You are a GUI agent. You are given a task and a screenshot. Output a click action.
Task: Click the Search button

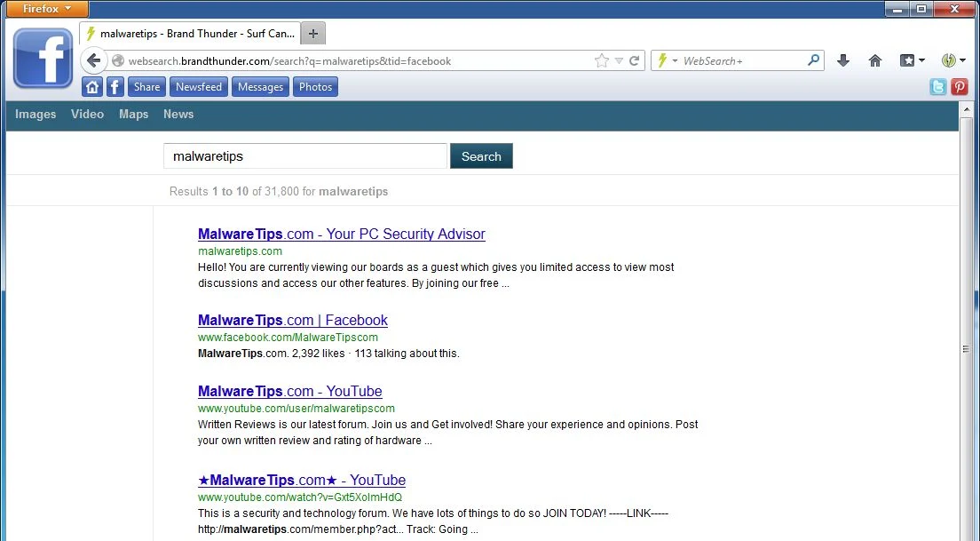pyautogui.click(x=481, y=156)
